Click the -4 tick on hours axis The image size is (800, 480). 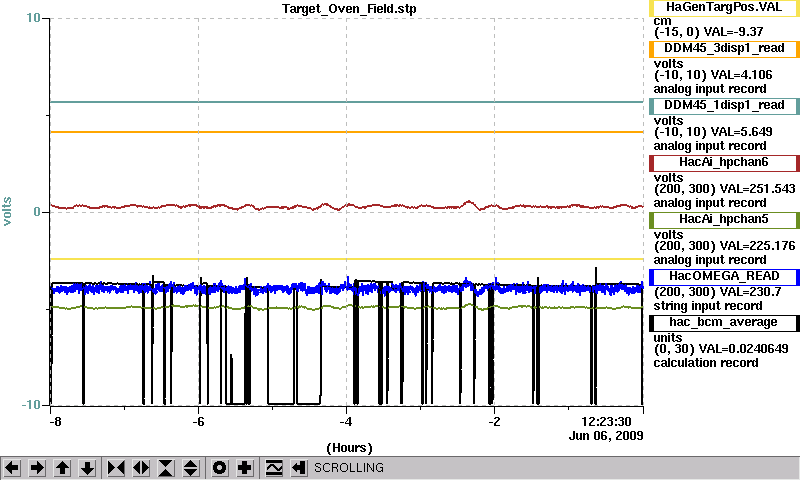(346, 422)
